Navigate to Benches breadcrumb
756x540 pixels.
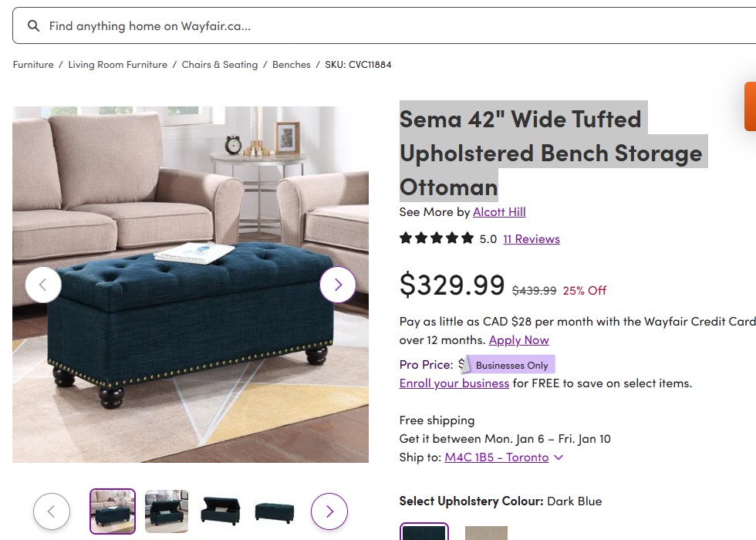point(292,65)
